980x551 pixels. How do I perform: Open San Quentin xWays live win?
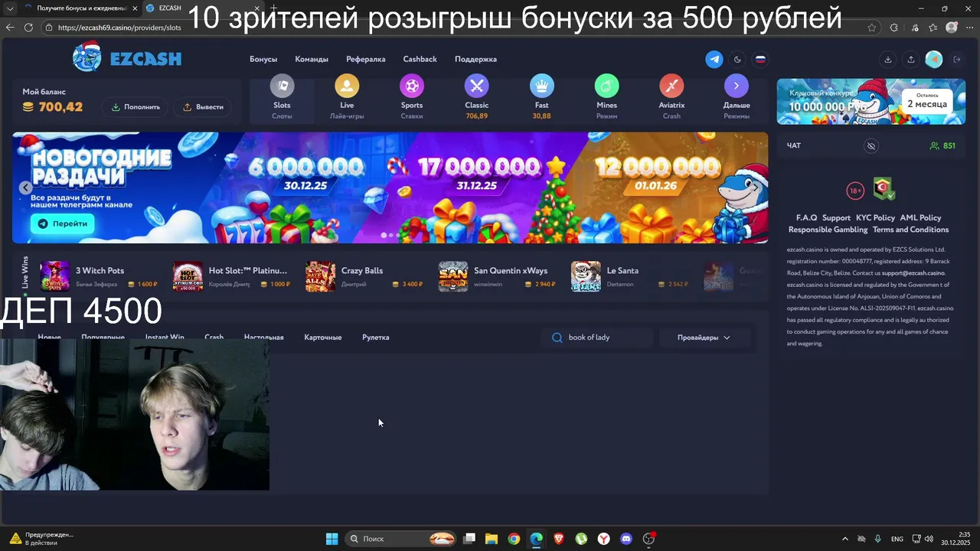(497, 276)
